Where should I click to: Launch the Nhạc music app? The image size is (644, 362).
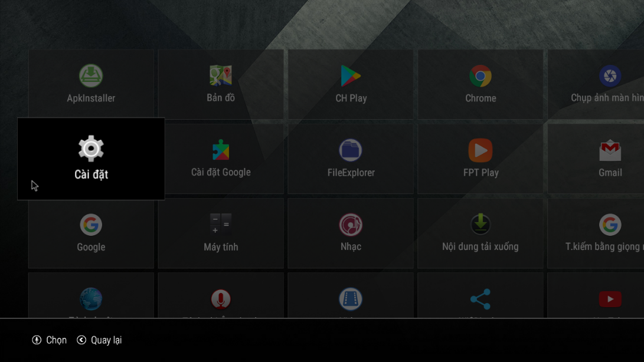pyautogui.click(x=351, y=233)
